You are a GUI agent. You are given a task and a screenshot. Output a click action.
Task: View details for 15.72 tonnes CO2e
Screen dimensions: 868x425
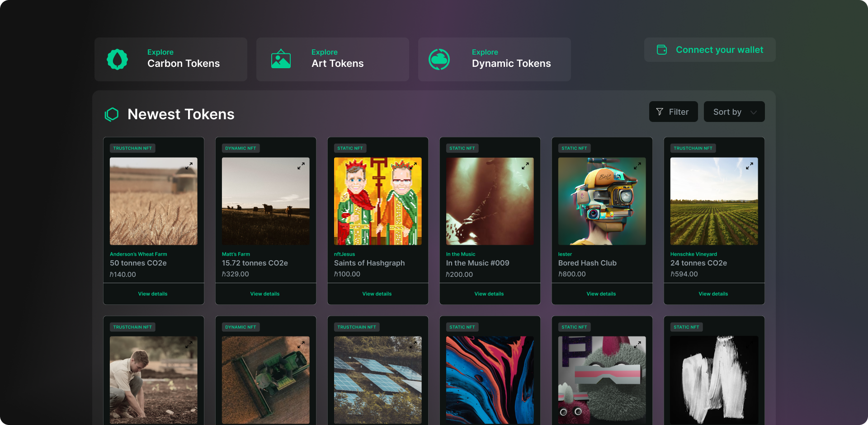click(265, 294)
